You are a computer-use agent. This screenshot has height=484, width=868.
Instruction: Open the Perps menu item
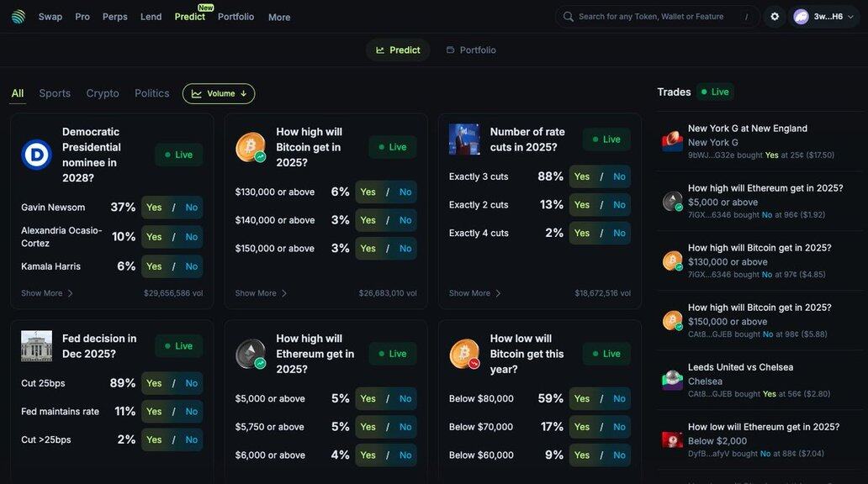click(114, 17)
